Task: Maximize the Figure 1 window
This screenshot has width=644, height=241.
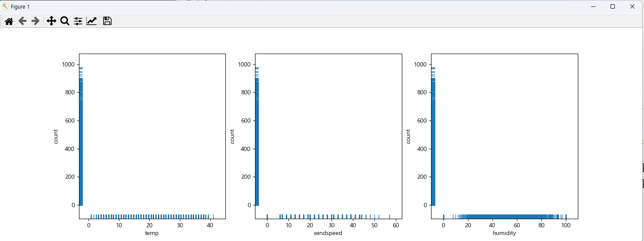Action: tap(613, 6)
